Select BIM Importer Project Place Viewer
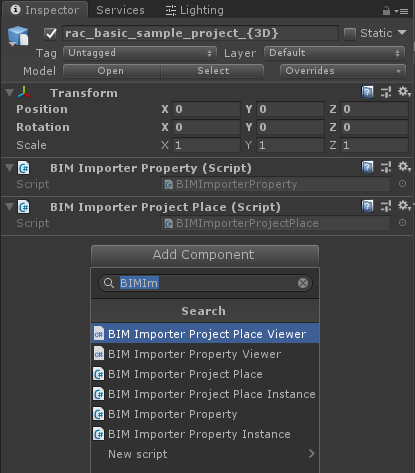The image size is (415, 473). (205, 334)
